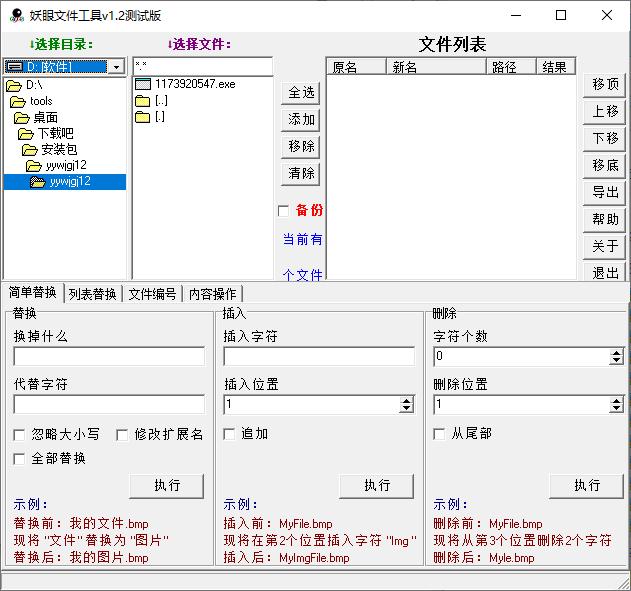Select the file 1173920547.exe
631x591 pixels.
pos(195,84)
